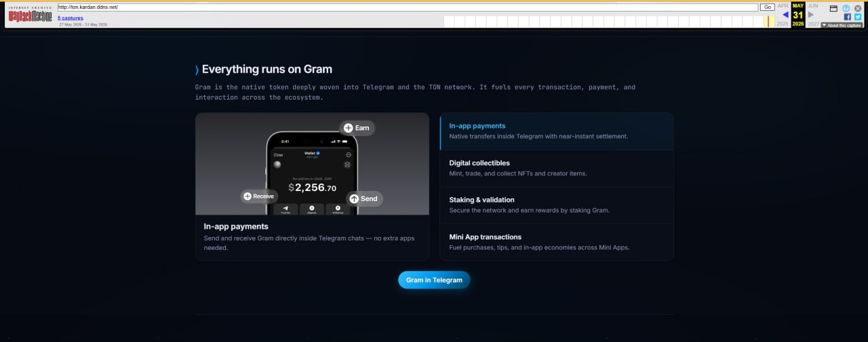Click the Gram in Telegram button
This screenshot has height=342, width=868.
434,280
